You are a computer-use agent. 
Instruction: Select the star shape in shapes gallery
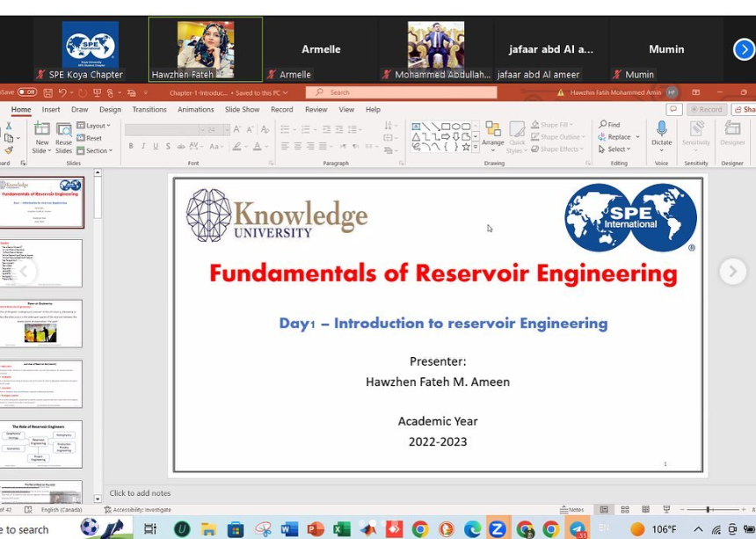466,147
